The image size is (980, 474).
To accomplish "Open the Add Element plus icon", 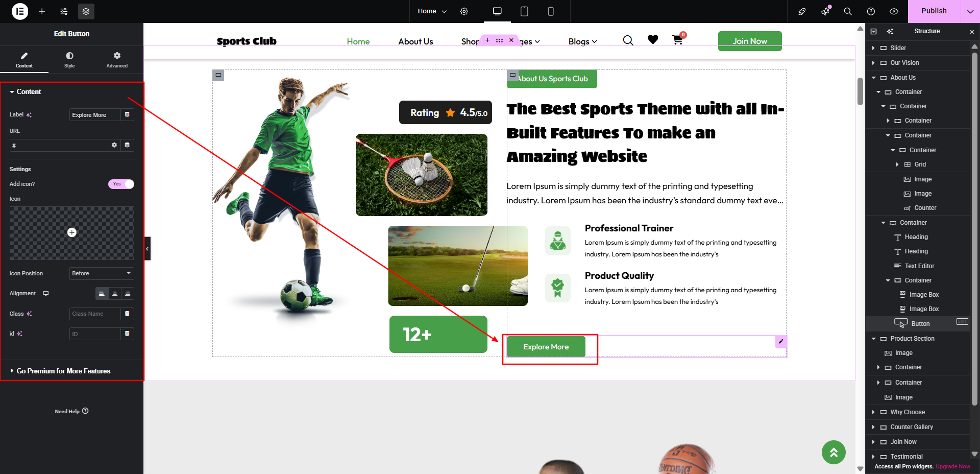I will 42,11.
